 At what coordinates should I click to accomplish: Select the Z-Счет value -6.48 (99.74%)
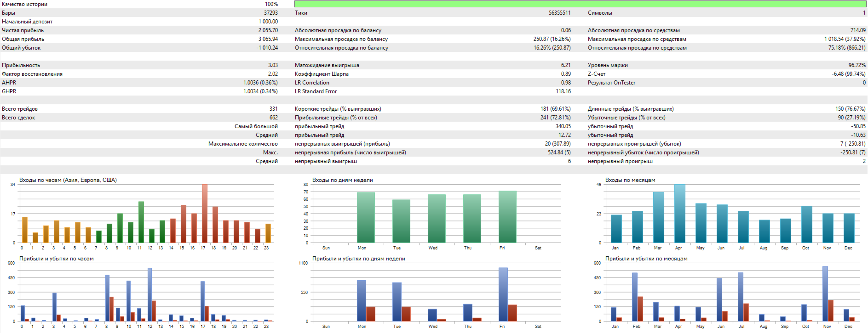(x=848, y=74)
